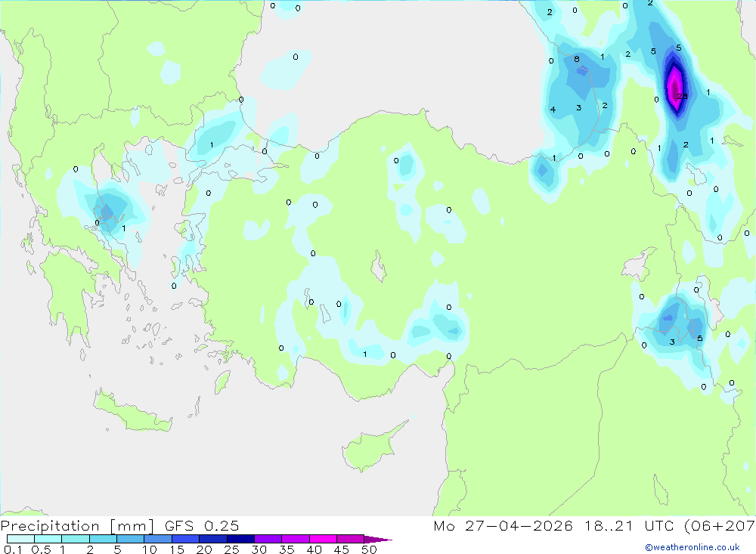
Task: Select the 25–30 mm dark navy swatch
Action: pos(240,539)
